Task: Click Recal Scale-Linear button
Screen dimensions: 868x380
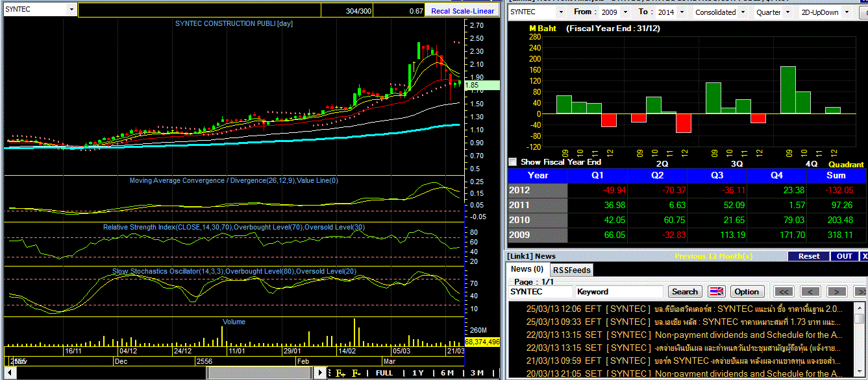Action: click(462, 11)
